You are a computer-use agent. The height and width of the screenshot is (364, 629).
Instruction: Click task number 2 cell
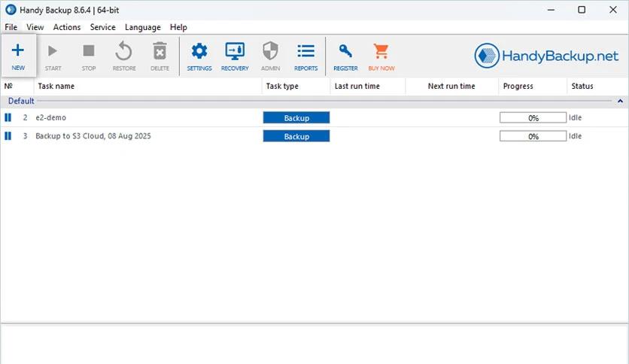pos(26,117)
